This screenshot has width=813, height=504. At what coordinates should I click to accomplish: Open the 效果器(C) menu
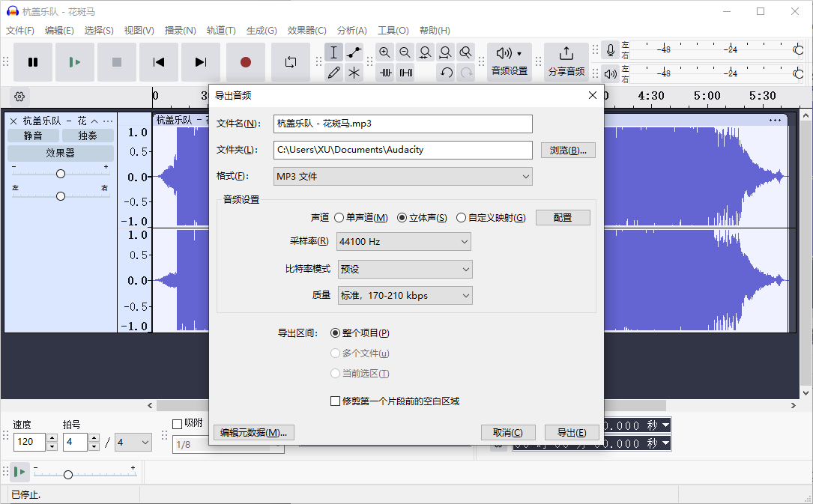[306, 31]
